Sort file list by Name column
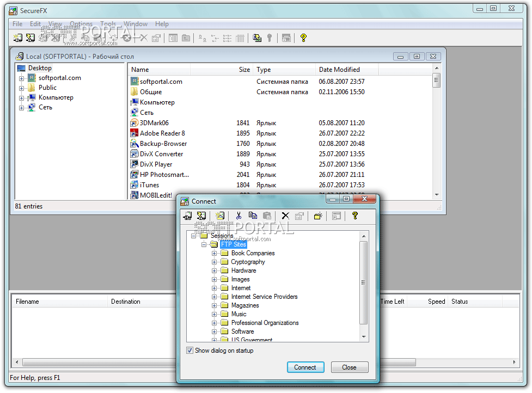This screenshot has width=532, height=393. pyautogui.click(x=160, y=70)
